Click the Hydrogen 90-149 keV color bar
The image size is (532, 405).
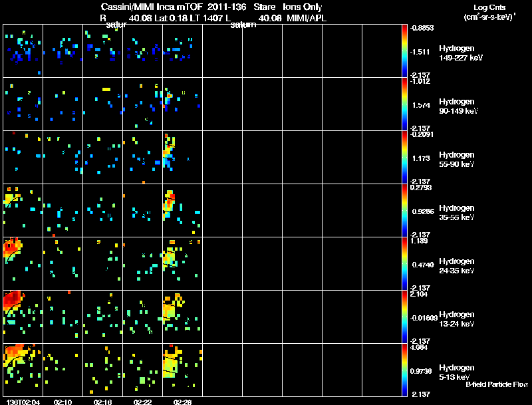click(x=404, y=104)
